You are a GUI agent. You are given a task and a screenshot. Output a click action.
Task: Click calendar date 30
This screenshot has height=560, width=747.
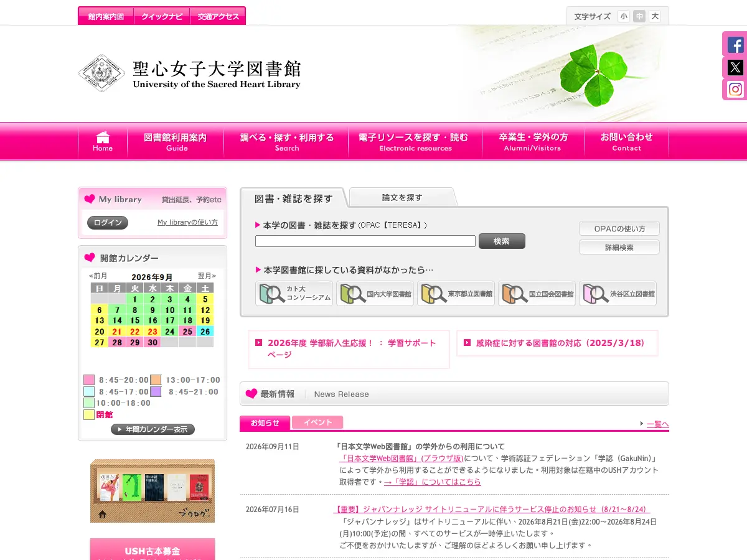pyautogui.click(x=152, y=342)
